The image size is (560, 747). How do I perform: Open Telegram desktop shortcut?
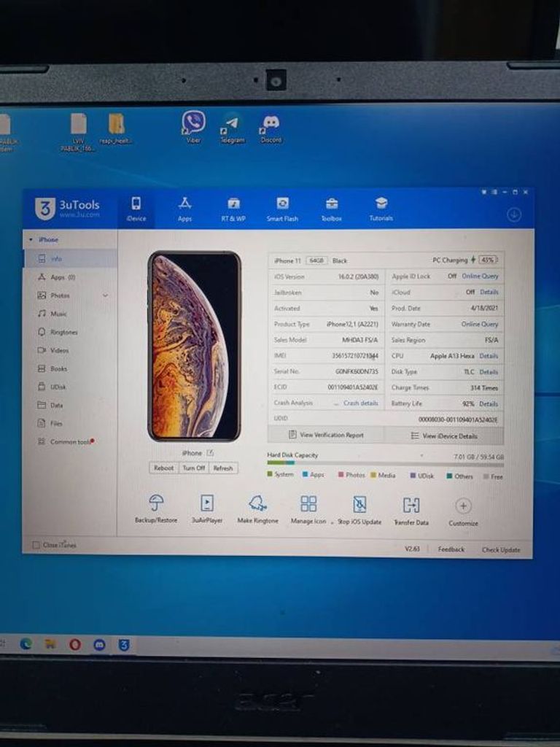point(232,128)
